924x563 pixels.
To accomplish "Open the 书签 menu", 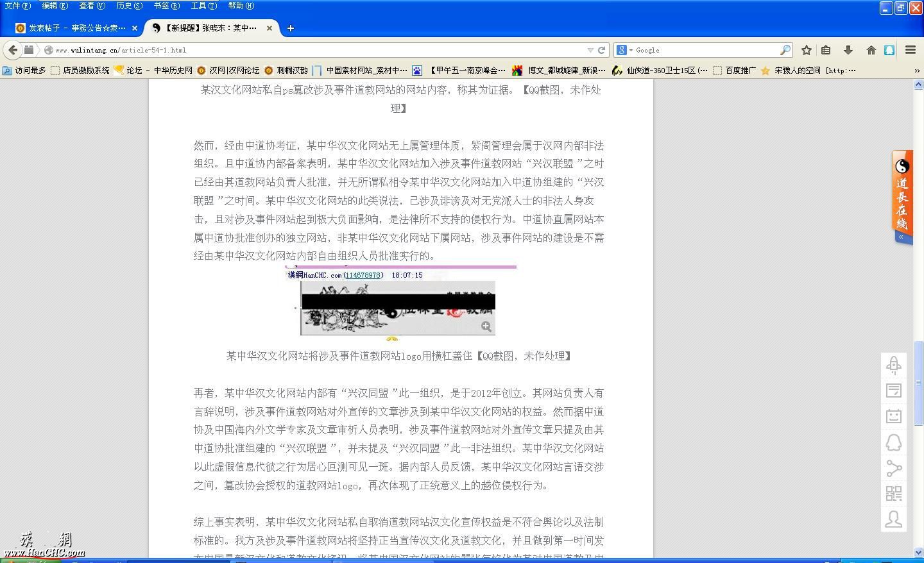I will point(166,6).
